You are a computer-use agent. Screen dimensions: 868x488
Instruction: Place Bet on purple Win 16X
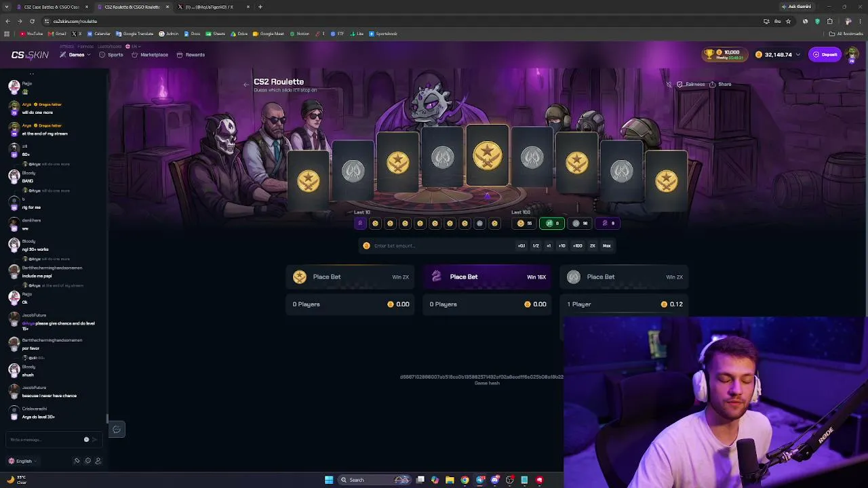[x=488, y=277]
